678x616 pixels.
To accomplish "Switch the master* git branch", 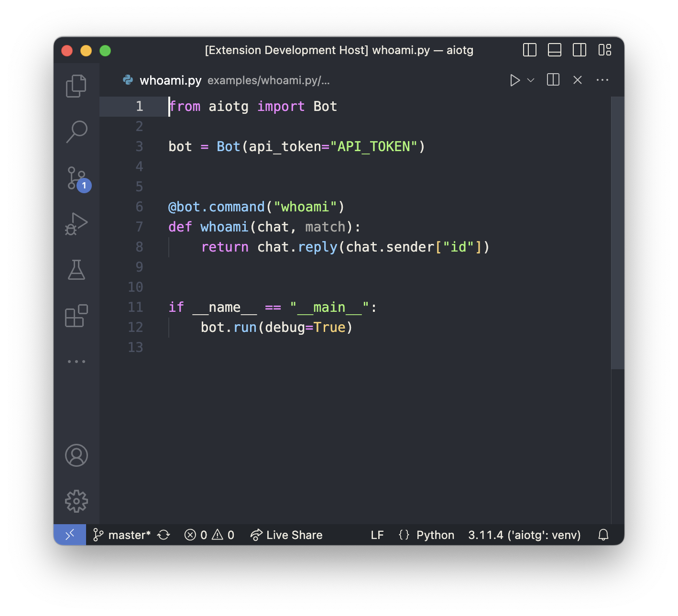I will [122, 535].
